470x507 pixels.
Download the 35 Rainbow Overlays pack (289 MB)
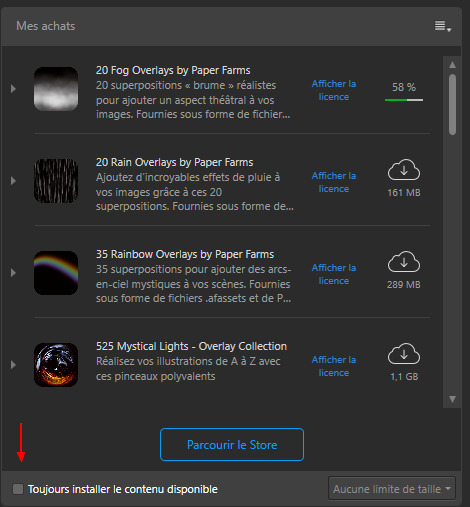[x=404, y=262]
